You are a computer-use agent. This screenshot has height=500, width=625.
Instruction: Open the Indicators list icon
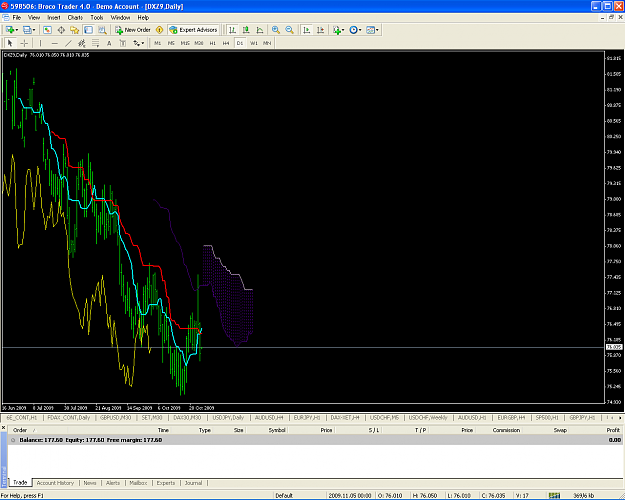[337, 30]
